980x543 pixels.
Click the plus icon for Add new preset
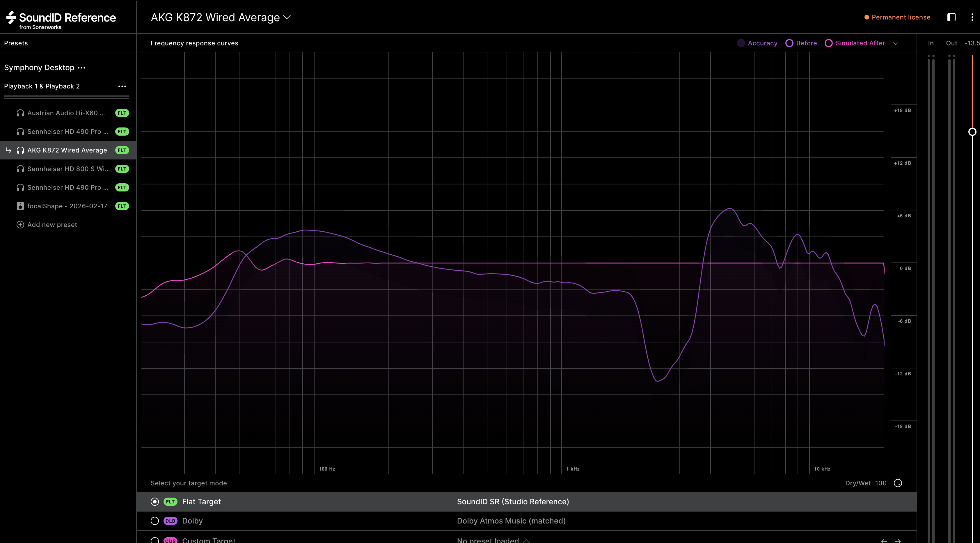20,225
